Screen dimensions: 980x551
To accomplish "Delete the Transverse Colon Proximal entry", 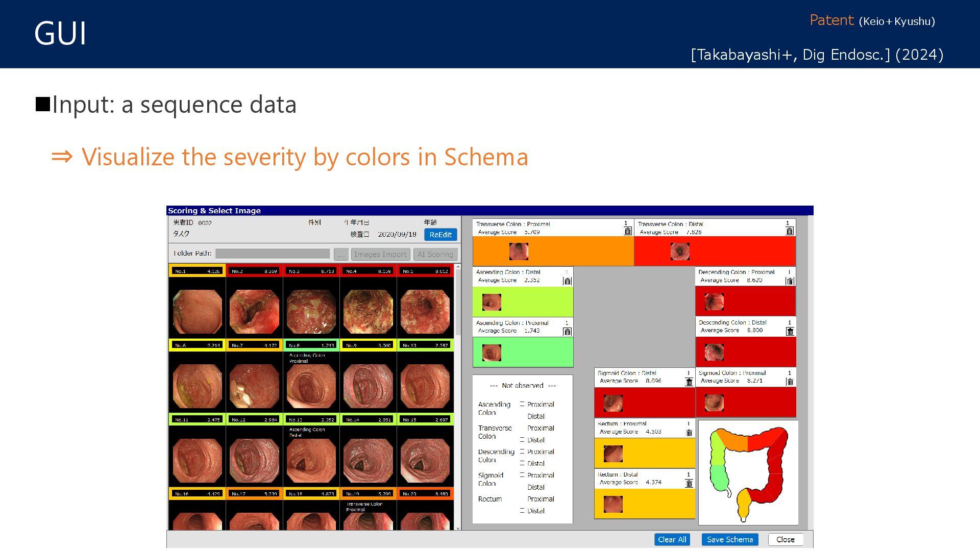I will pos(628,231).
